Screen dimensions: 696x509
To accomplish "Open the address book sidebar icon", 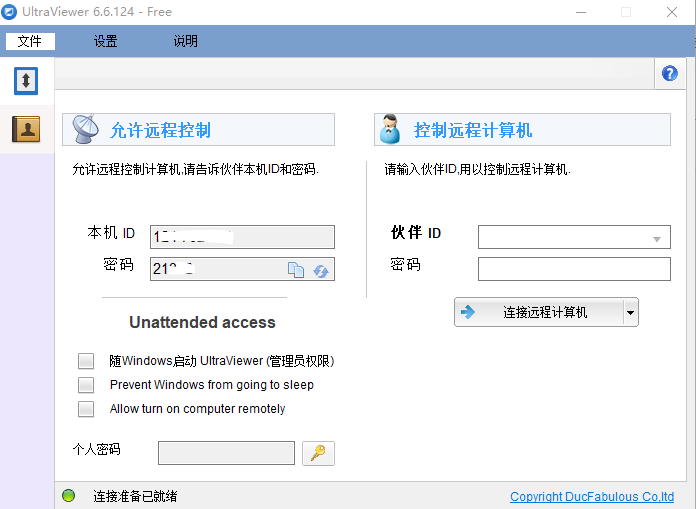I will point(26,129).
